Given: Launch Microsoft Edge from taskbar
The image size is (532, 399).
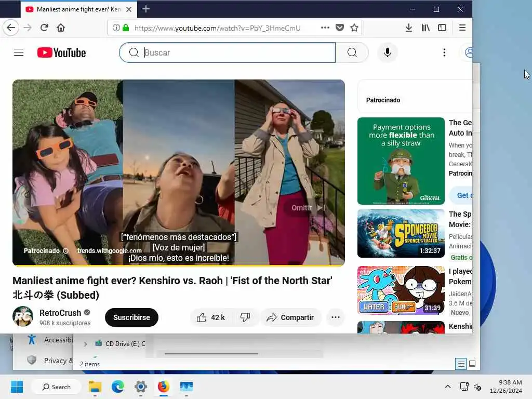Looking at the screenshot, I should [x=118, y=387].
